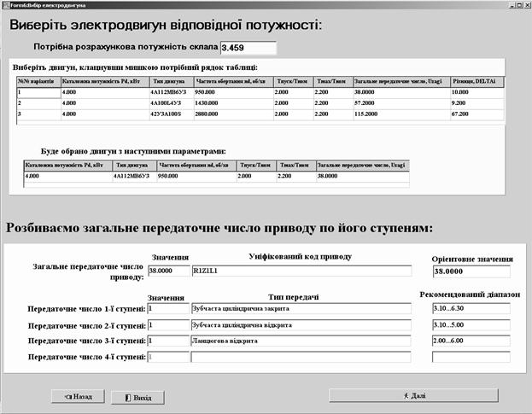The height and width of the screenshot is (414, 532).
Task: Click the empty 4th stage transmission type field
Action: [301, 357]
